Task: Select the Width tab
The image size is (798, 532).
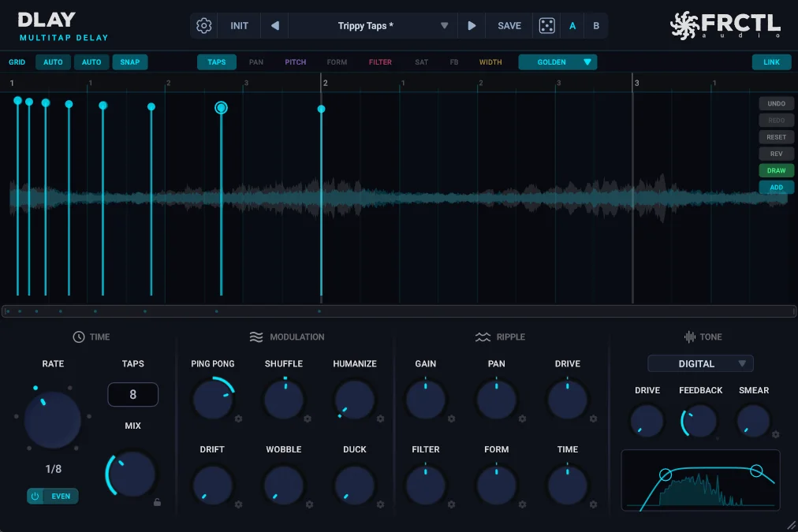Action: coord(490,62)
